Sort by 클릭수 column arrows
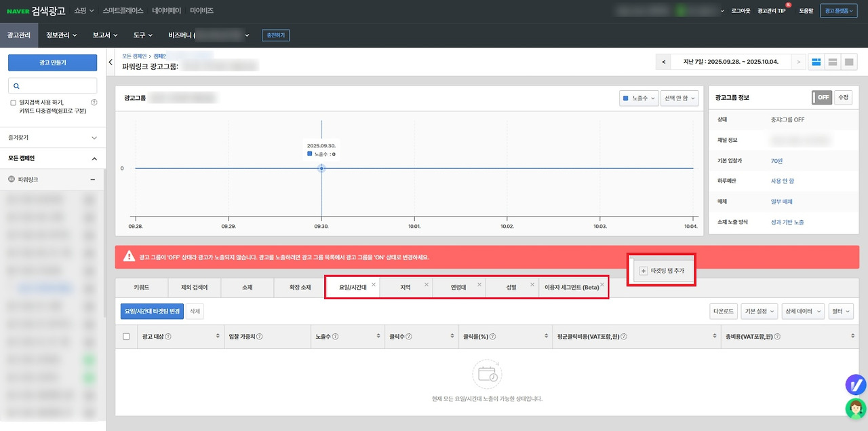Viewport: 868px width, 431px height. click(x=454, y=336)
